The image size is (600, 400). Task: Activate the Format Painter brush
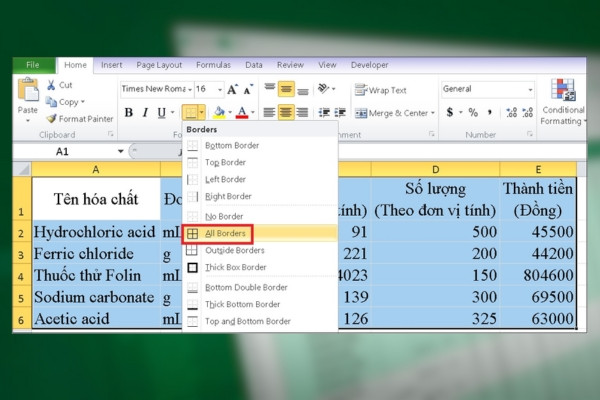pyautogui.click(x=51, y=119)
